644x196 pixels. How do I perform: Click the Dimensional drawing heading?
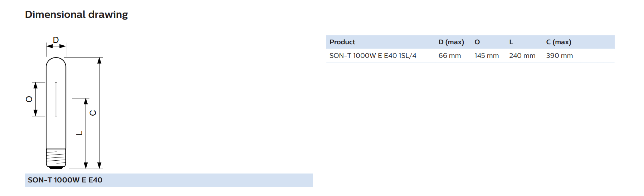(x=76, y=15)
